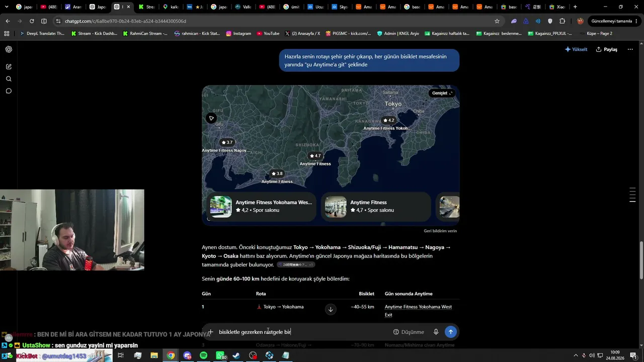Image resolution: width=644 pixels, height=362 pixels.
Task: Open the YouTube bookmark
Action: (268, 34)
